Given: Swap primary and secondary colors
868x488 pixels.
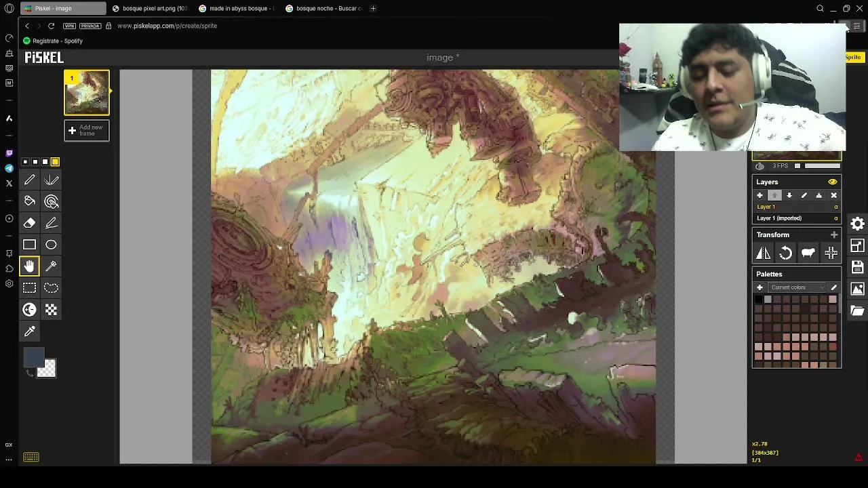Looking at the screenshot, I should 29,372.
